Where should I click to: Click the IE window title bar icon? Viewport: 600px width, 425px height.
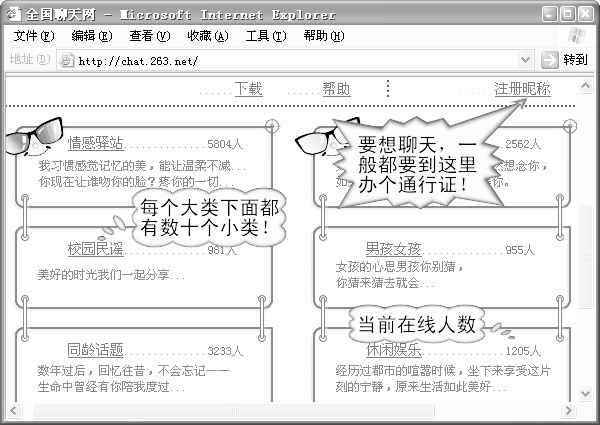[14, 14]
